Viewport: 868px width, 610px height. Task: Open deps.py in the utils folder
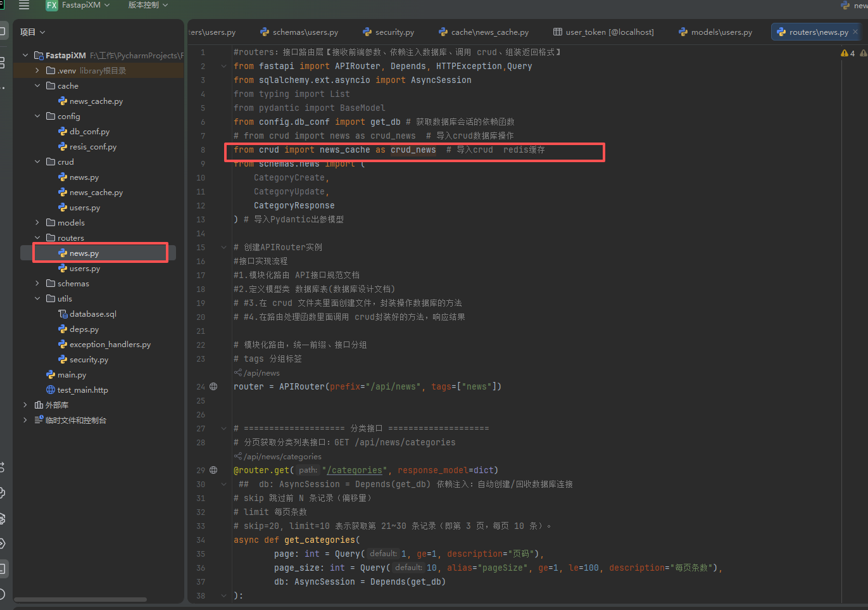pos(84,329)
